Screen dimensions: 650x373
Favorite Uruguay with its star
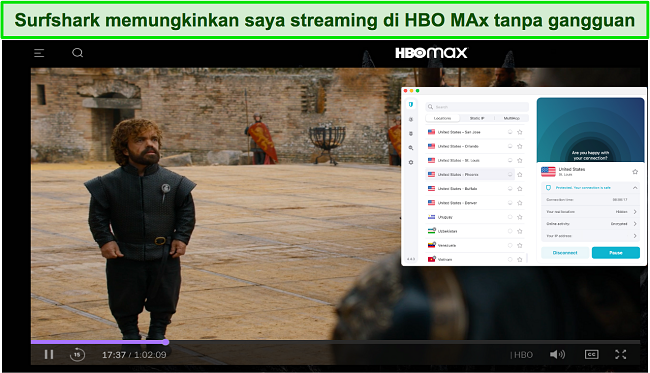[520, 217]
